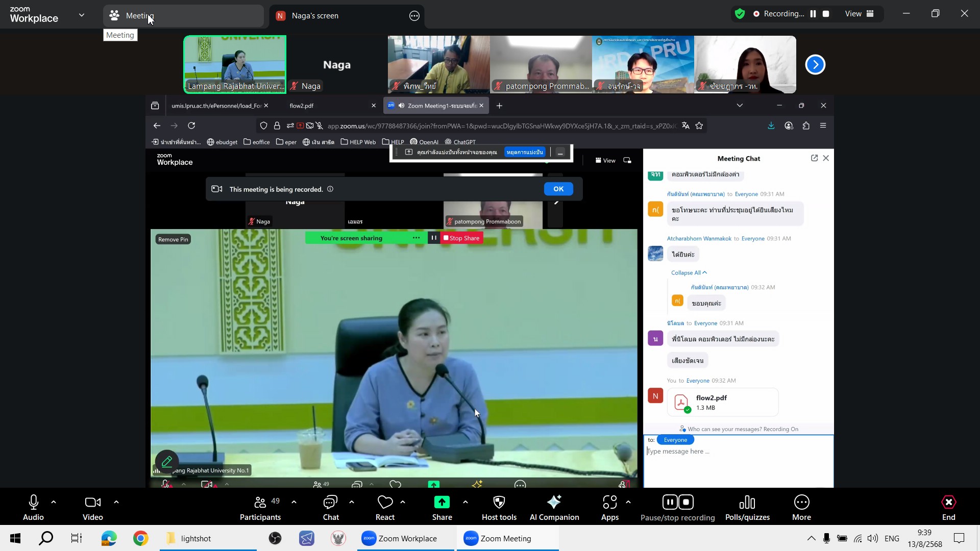Screen dimensions: 980x551
Task: Open the ebudget bookmark
Action: [222, 142]
